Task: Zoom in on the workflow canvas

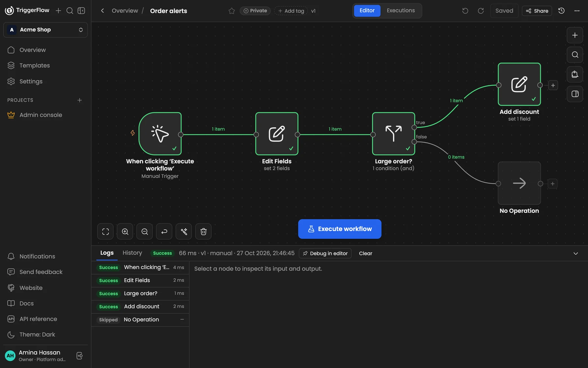Action: pos(125,232)
